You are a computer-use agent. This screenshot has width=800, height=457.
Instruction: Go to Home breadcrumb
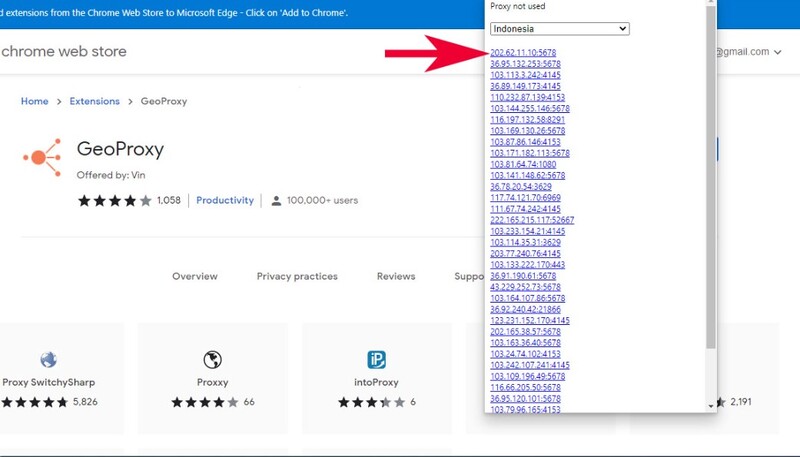[34, 101]
